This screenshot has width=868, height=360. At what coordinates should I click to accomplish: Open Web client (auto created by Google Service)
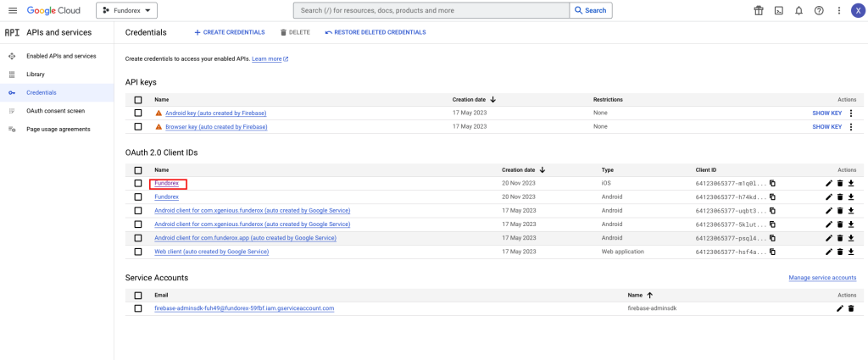pos(211,252)
